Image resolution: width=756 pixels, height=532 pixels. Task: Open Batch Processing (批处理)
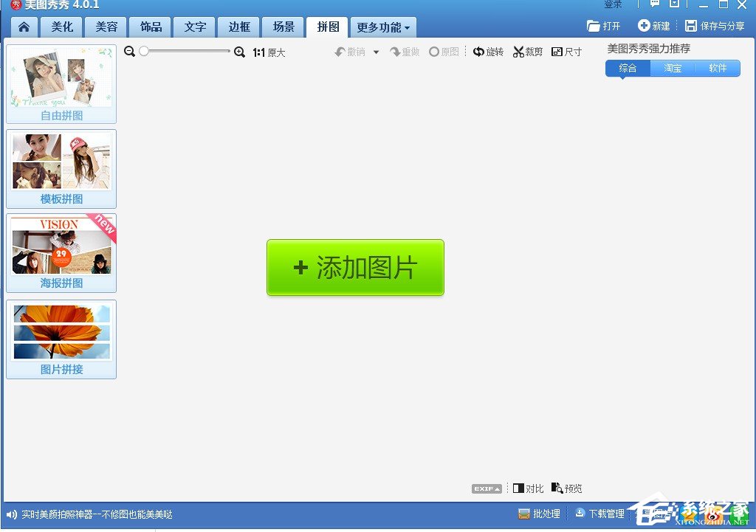tap(540, 514)
